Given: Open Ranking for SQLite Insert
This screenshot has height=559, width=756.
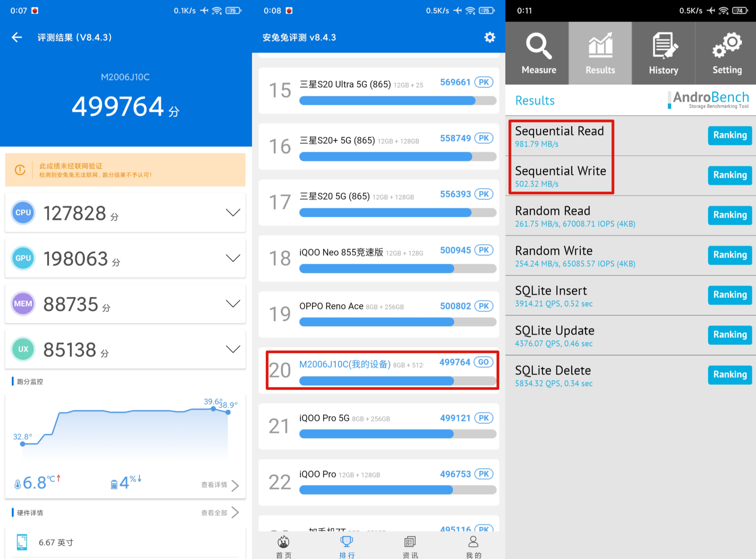Looking at the screenshot, I should point(730,295).
